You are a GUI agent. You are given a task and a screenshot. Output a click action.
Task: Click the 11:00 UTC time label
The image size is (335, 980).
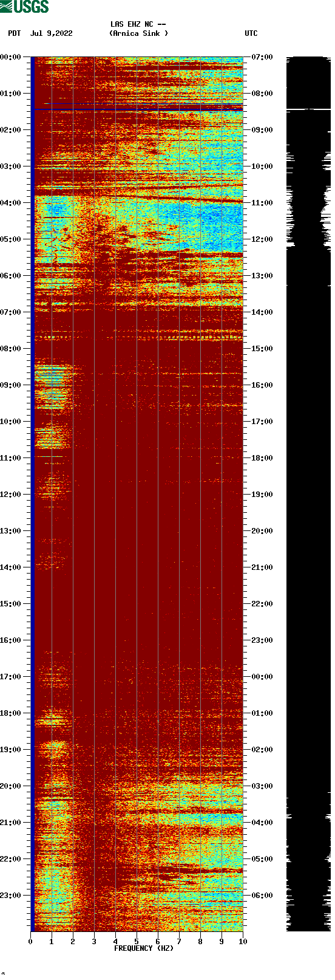pyautogui.click(x=262, y=203)
